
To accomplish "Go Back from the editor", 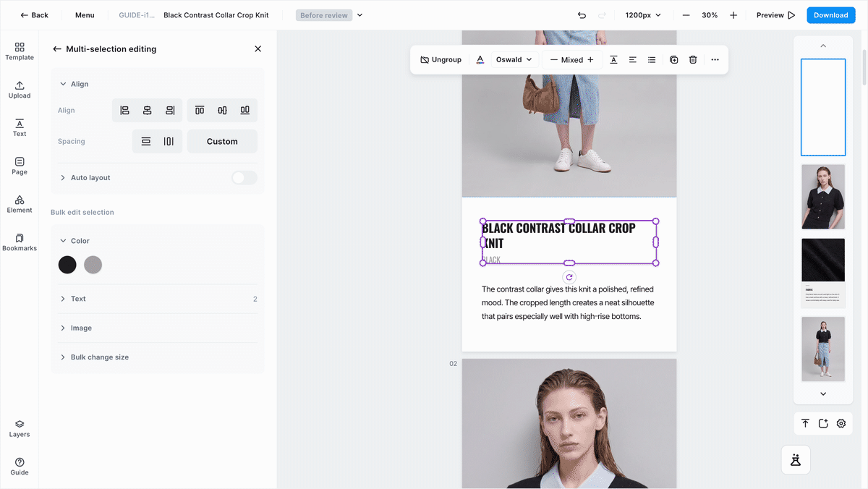I will pyautogui.click(x=34, y=15).
